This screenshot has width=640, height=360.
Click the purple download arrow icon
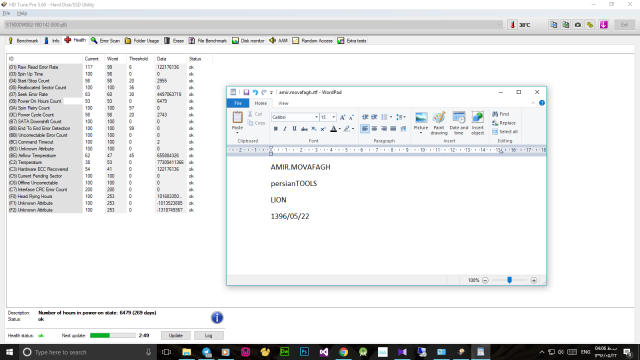pyautogui.click(x=604, y=25)
